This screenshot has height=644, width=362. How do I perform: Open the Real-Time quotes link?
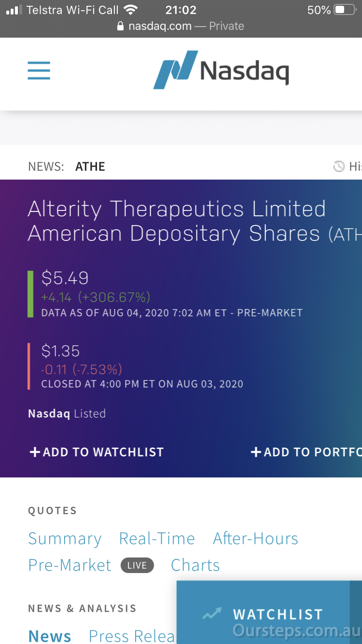click(x=157, y=539)
